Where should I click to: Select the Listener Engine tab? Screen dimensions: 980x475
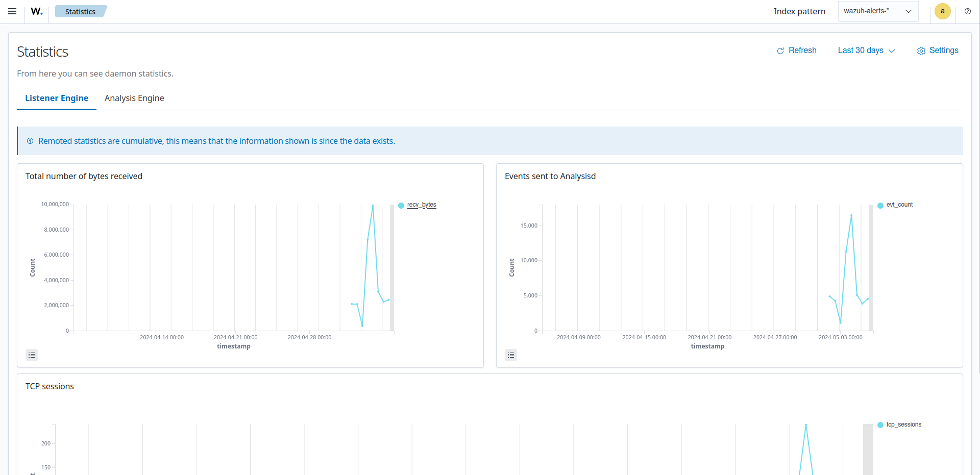(57, 98)
